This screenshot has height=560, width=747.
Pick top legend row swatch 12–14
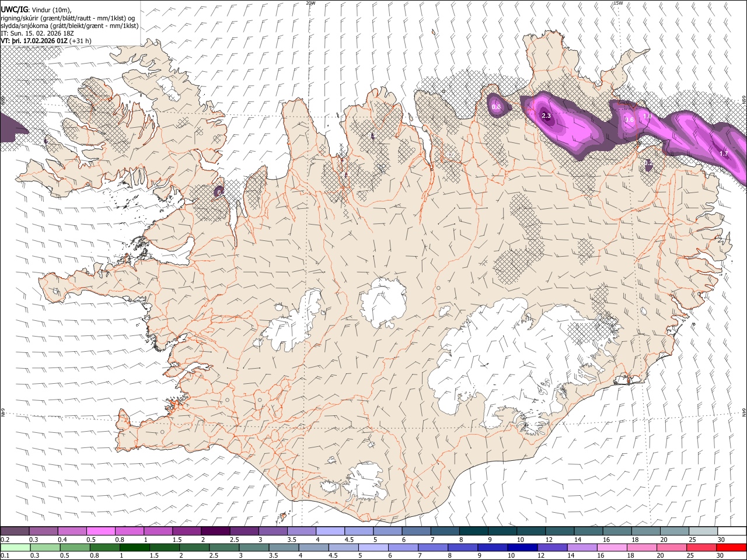(x=558, y=531)
